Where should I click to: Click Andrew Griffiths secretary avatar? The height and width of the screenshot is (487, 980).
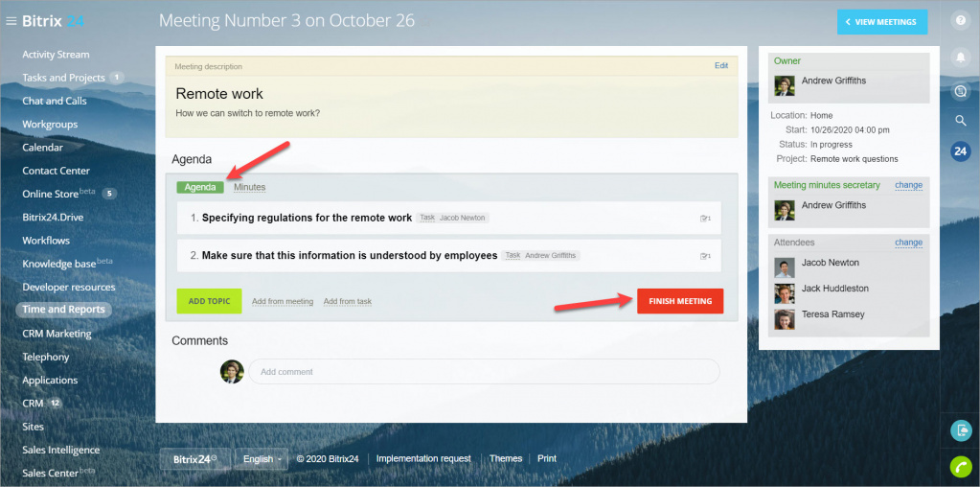click(785, 210)
